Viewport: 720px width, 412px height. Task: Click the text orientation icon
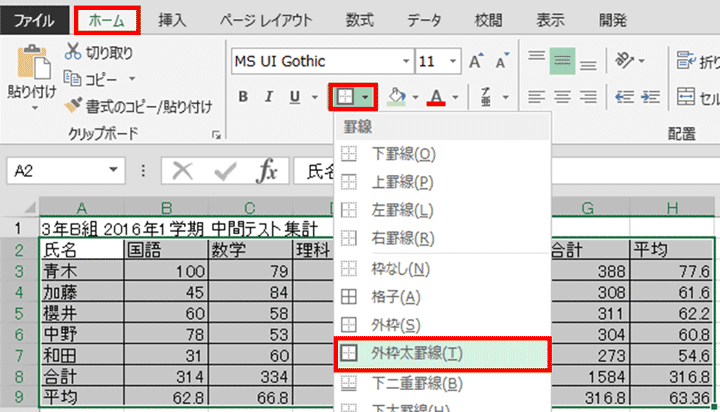pyautogui.click(x=624, y=61)
